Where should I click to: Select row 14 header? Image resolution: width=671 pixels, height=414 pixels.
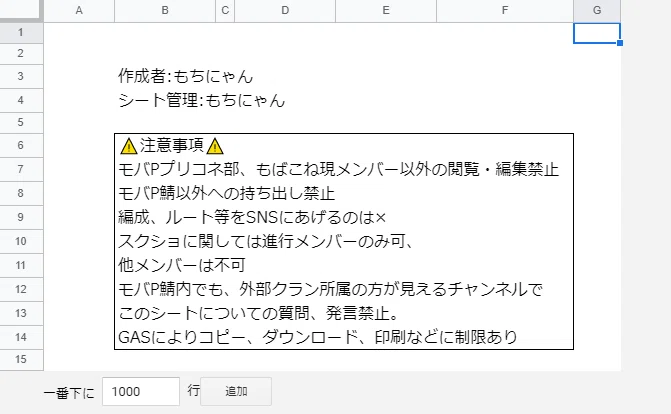tap(21, 337)
